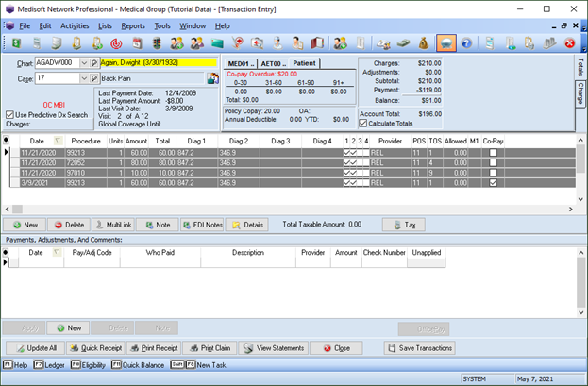The width and height of the screenshot is (588, 386).
Task: Click the green dollar-sign toolbar icon
Action: 16,43
